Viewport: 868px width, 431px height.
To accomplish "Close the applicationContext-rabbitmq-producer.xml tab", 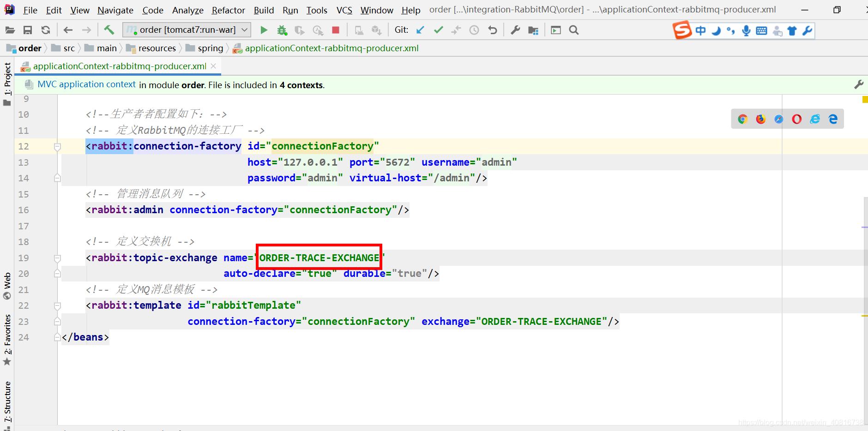I will [x=213, y=66].
